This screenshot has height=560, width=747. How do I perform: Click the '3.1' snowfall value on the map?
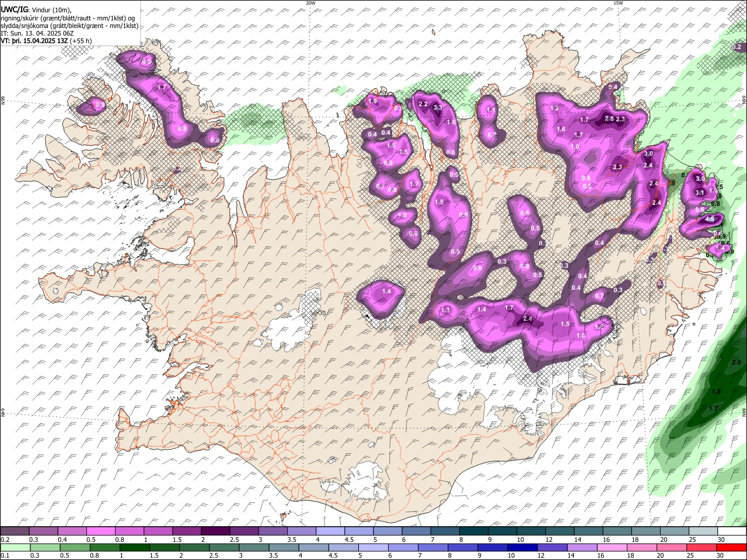pos(700,192)
